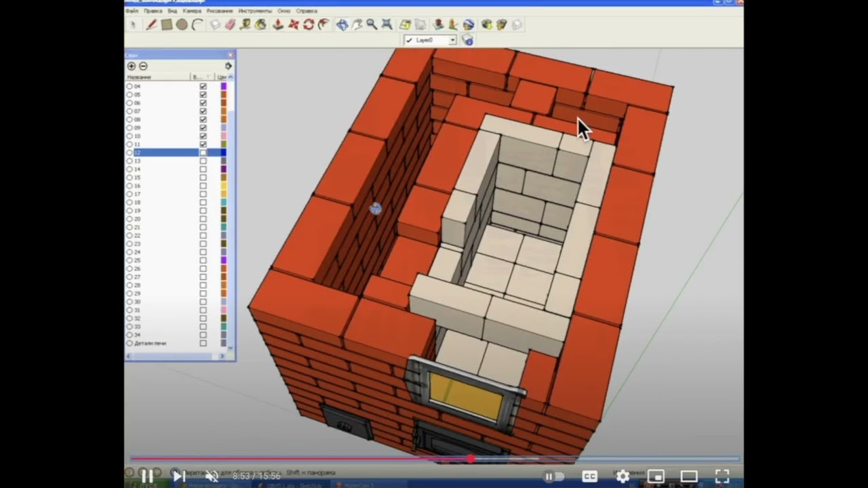Image resolution: width=868 pixels, height=488 pixels.
Task: Hide layer 11 via its checkbox
Action: (x=203, y=144)
